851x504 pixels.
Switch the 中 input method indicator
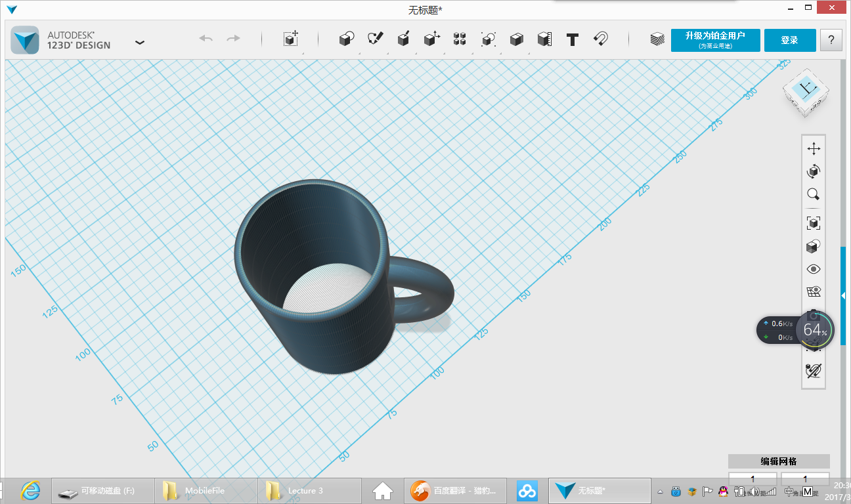click(789, 492)
